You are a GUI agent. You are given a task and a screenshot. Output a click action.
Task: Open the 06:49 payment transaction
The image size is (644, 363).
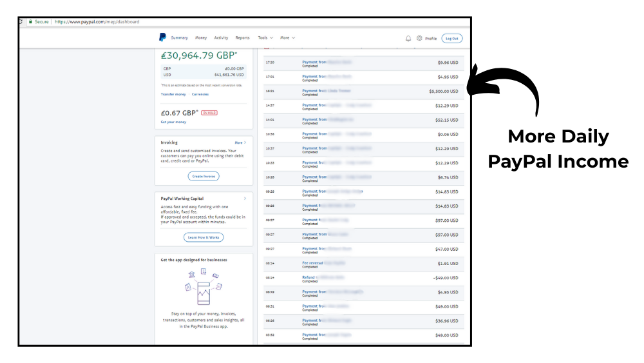[363, 293]
